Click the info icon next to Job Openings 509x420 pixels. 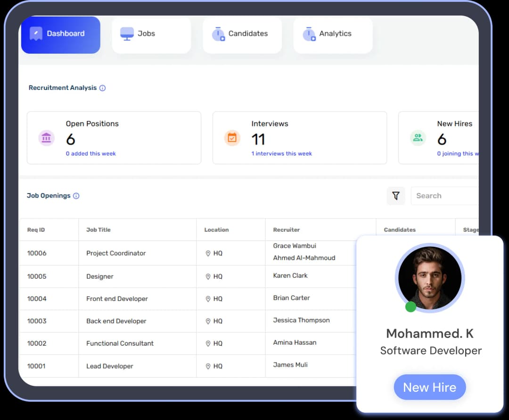(75, 196)
